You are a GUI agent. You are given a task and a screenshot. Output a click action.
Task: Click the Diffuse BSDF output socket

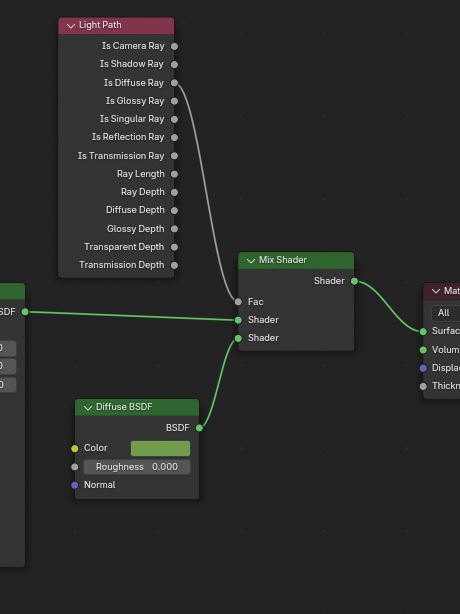pyautogui.click(x=199, y=428)
